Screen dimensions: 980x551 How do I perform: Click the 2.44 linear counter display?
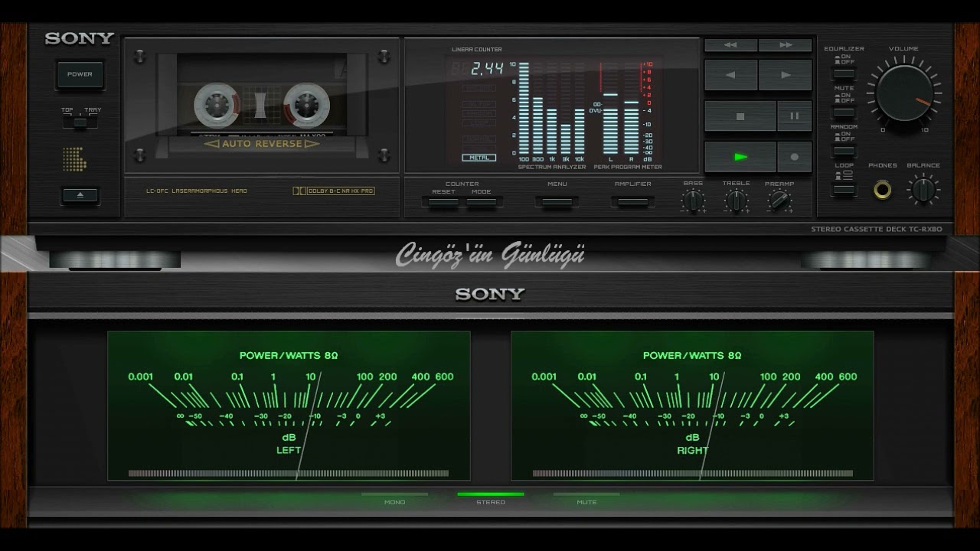[x=486, y=68]
